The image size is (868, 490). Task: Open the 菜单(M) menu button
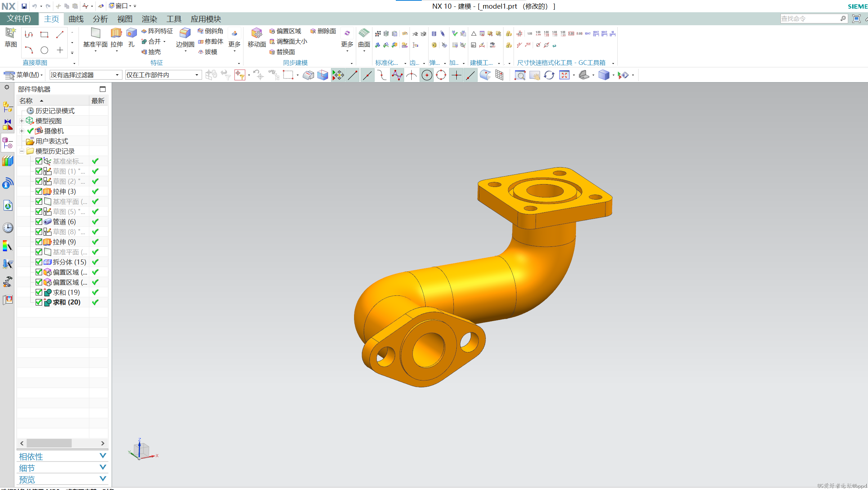coord(23,75)
